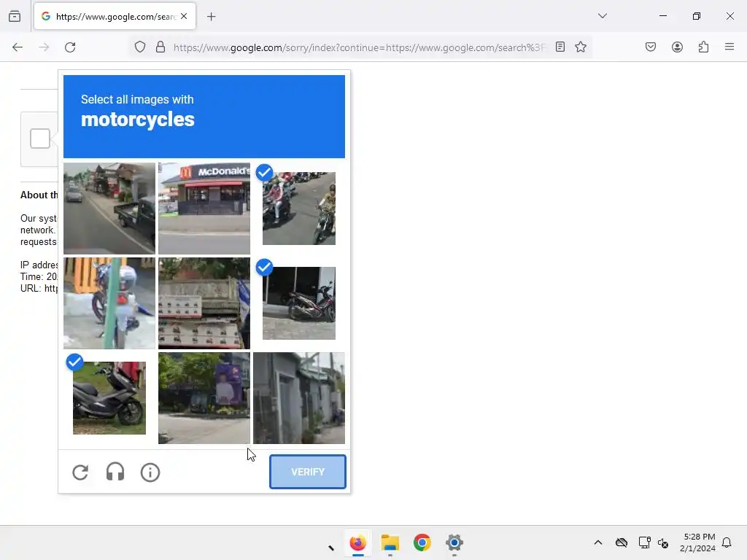Open clock showing 5:28 PM

coord(698,542)
